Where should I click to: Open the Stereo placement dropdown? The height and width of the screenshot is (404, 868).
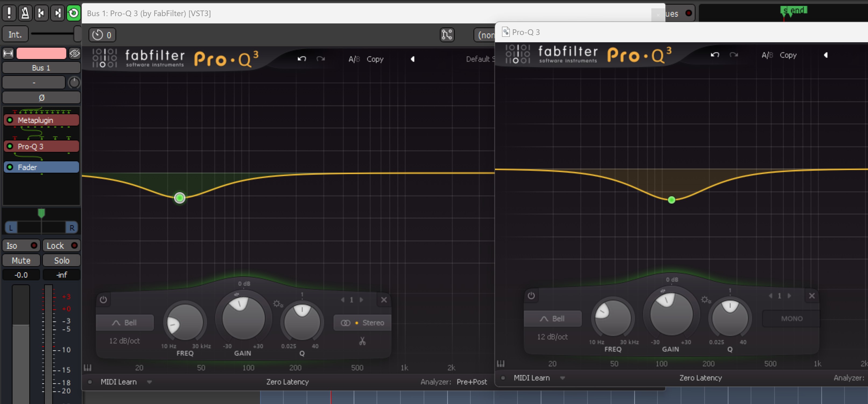(362, 323)
